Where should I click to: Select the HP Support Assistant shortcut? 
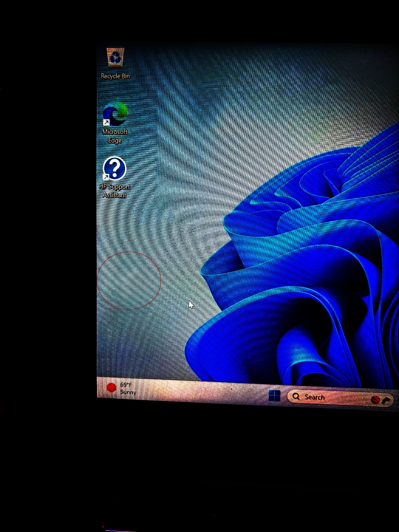click(x=115, y=178)
